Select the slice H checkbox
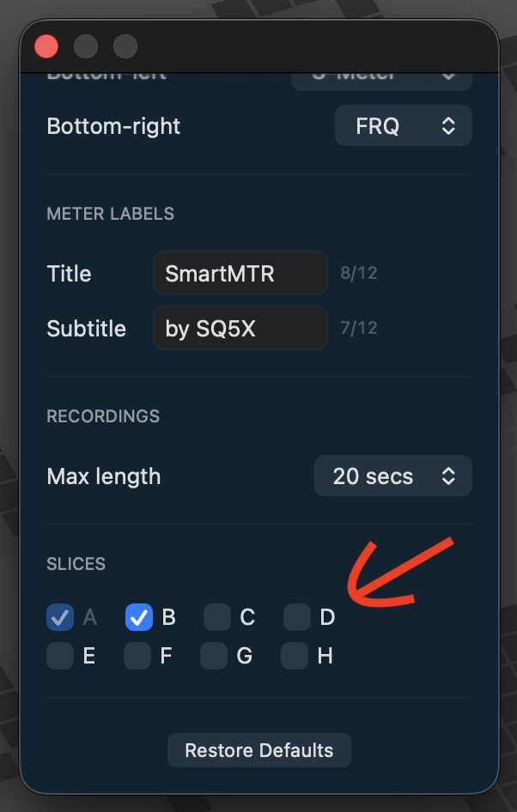This screenshot has height=812, width=517. pos(295,657)
